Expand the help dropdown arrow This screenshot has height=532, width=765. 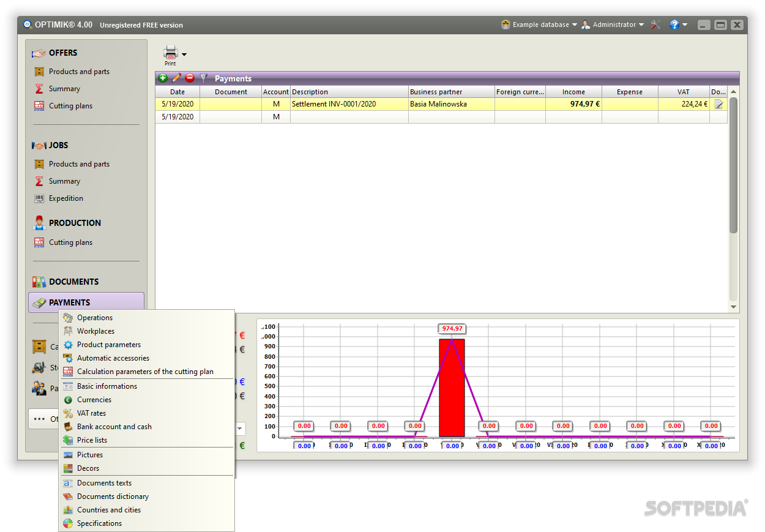tap(685, 25)
